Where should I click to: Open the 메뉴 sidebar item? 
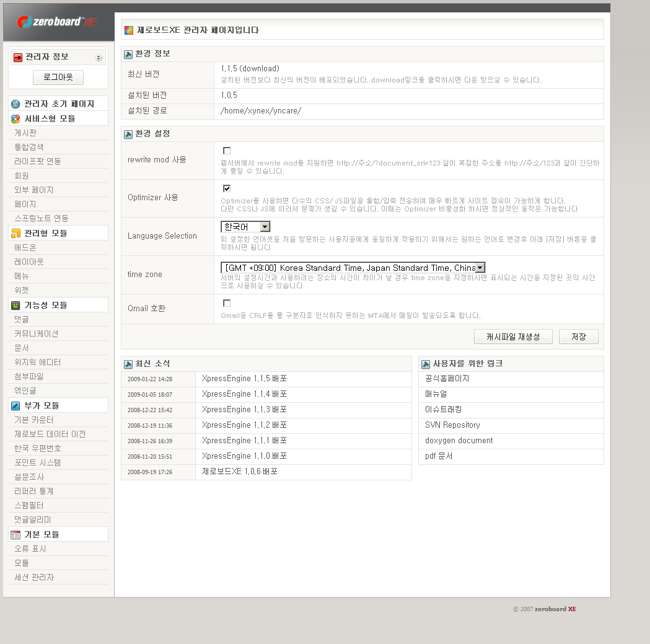[x=22, y=276]
